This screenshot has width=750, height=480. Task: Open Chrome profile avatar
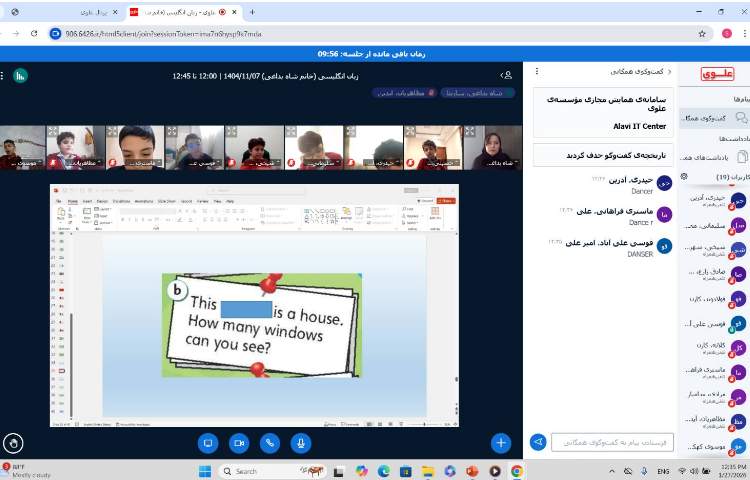pos(727,33)
